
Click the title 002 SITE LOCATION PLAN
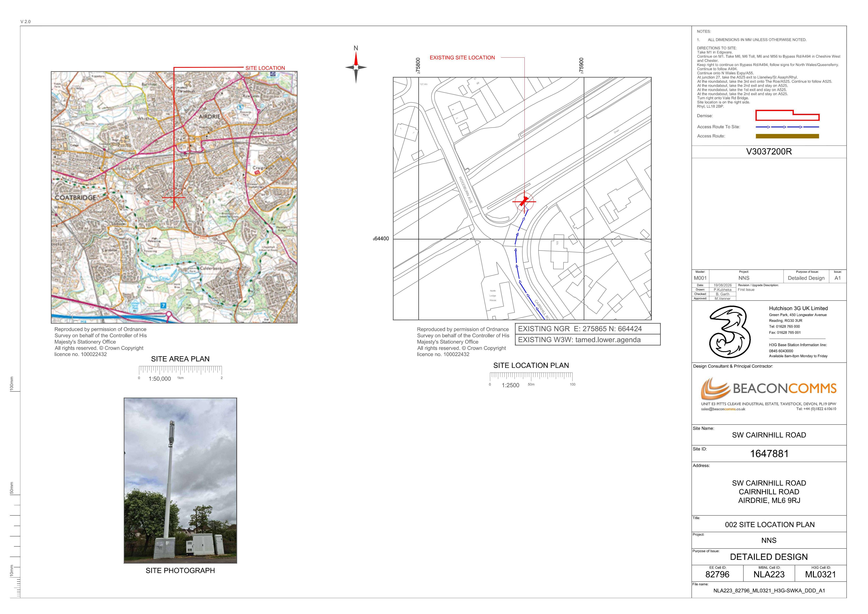[x=770, y=525]
